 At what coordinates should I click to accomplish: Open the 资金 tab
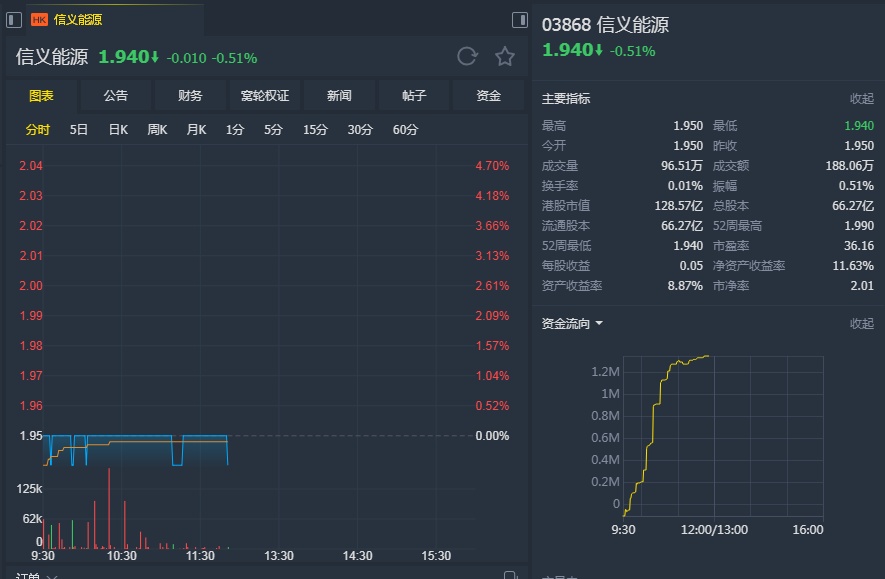click(x=488, y=95)
